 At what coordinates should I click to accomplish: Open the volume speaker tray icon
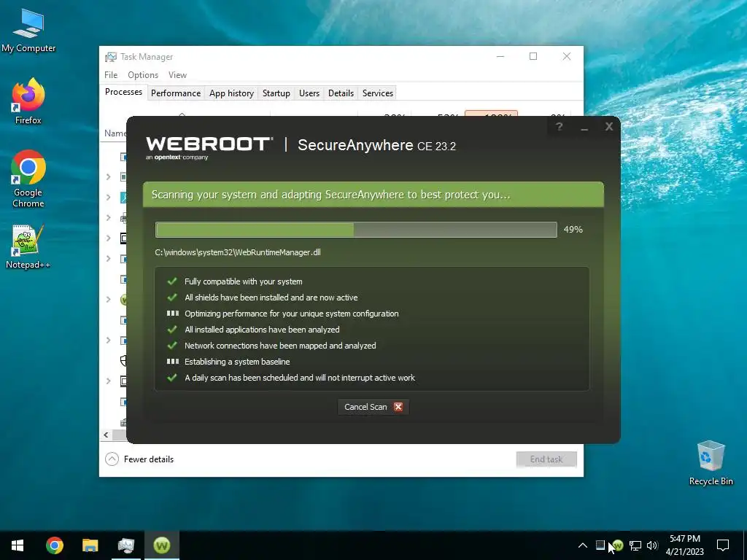tap(652, 545)
